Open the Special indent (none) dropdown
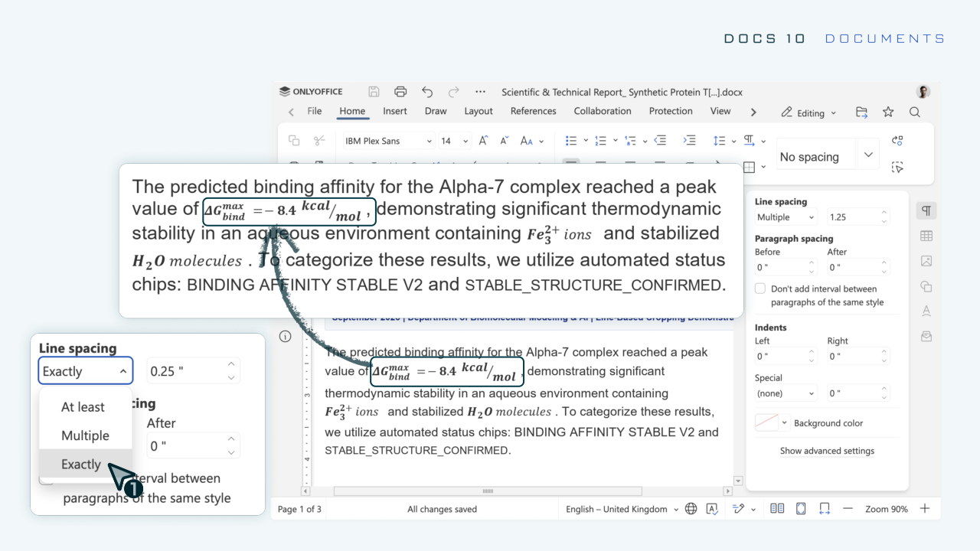The width and height of the screenshot is (980, 551). [786, 393]
